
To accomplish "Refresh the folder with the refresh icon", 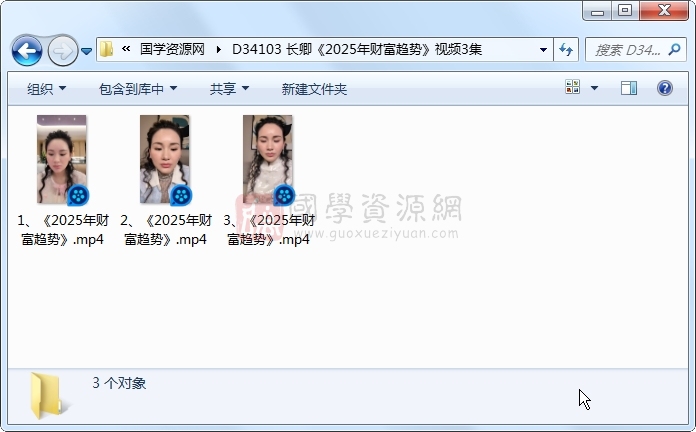I will click(566, 50).
